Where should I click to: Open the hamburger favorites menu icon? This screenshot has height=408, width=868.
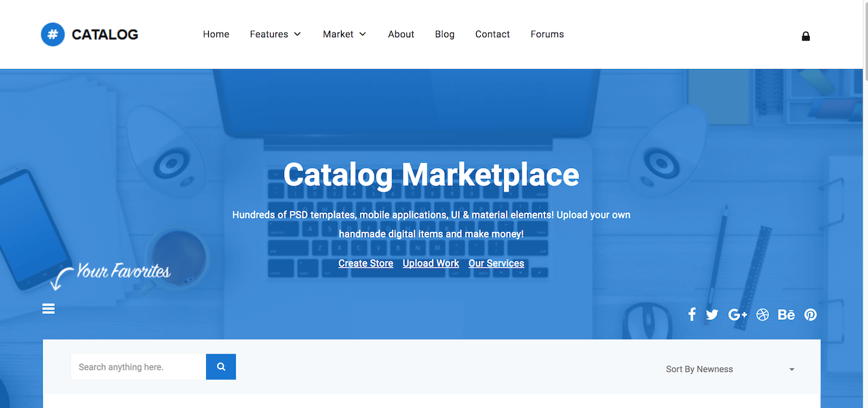click(x=49, y=309)
